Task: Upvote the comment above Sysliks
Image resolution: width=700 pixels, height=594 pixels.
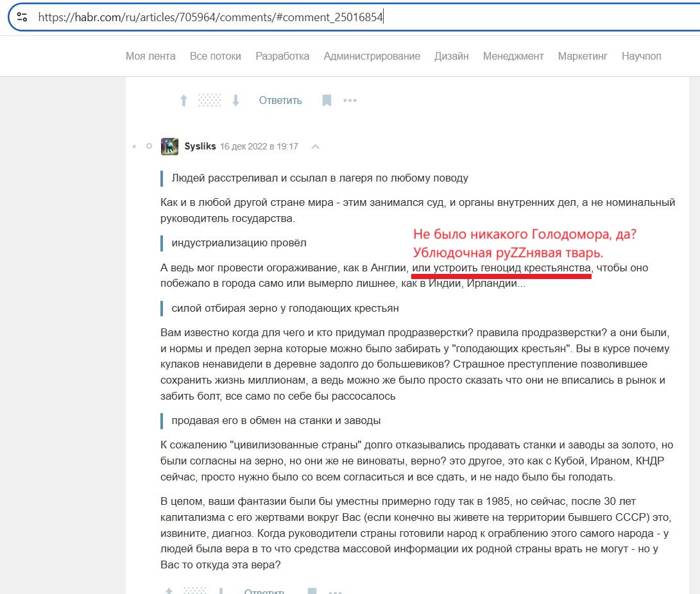Action: point(184,101)
